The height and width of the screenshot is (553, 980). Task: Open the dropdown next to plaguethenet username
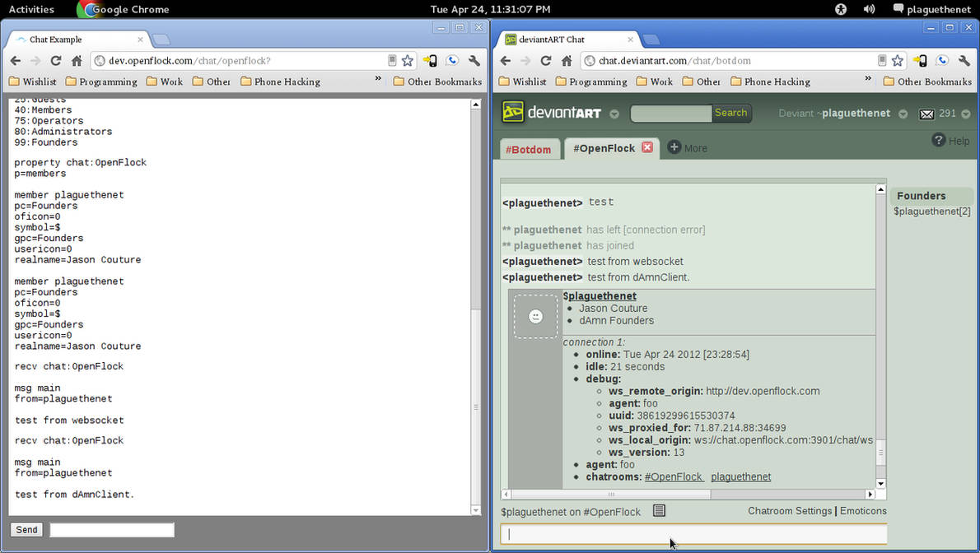coord(903,115)
